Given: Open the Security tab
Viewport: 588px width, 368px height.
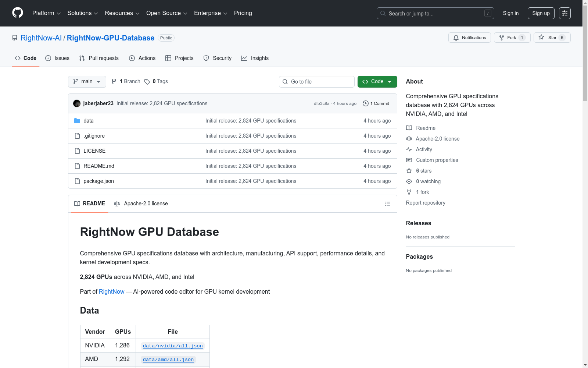Looking at the screenshot, I should [218, 58].
